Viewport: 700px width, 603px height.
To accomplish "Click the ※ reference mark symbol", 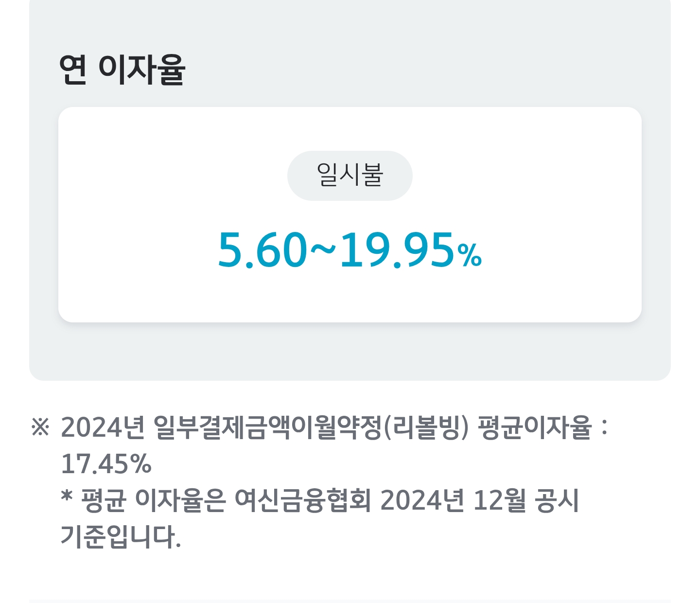I will pyautogui.click(x=40, y=427).
